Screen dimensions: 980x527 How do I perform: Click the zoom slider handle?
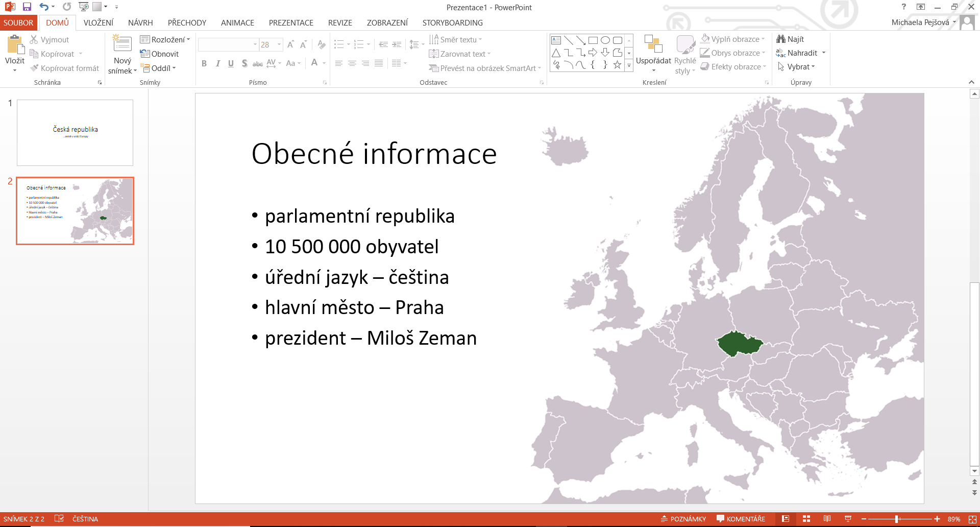tap(897, 519)
